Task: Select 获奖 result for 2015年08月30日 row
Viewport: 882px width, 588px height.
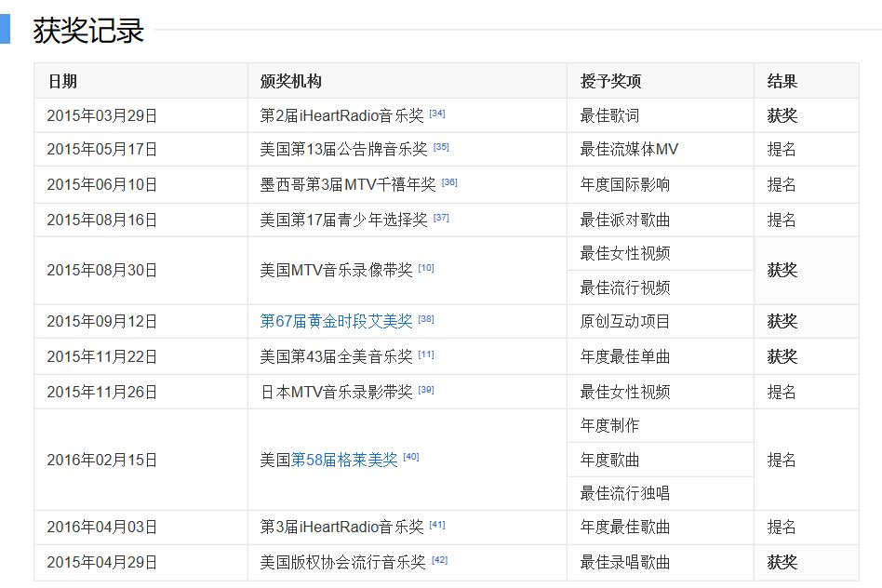Action: pos(782,270)
